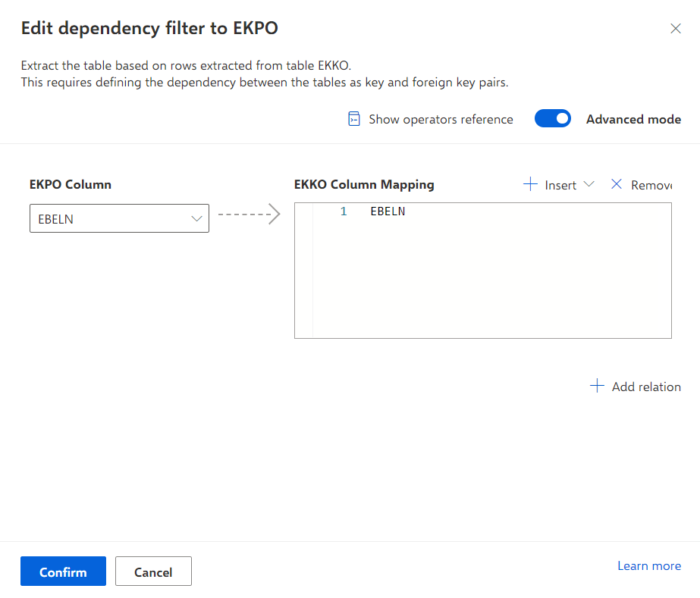Click the Insert label
This screenshot has width=700, height=598.
coord(560,185)
